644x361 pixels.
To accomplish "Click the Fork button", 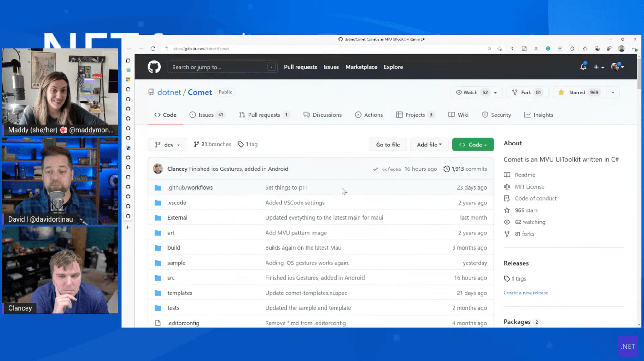I will point(527,92).
